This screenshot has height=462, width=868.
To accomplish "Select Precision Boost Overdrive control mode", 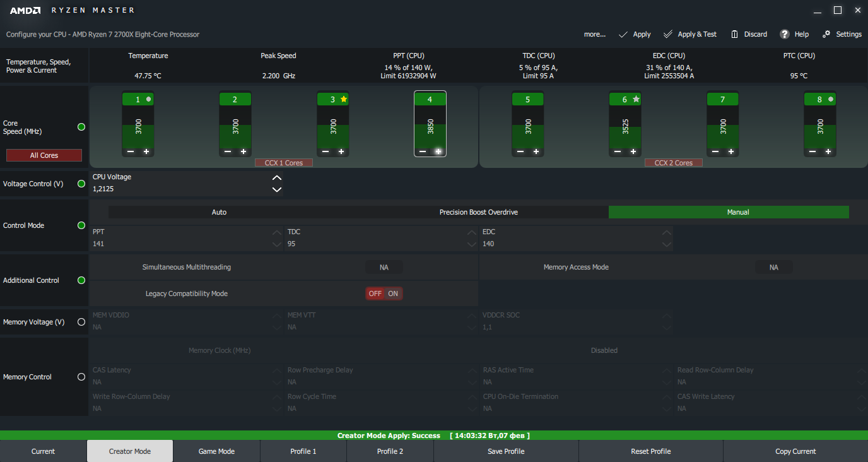I will pos(479,212).
